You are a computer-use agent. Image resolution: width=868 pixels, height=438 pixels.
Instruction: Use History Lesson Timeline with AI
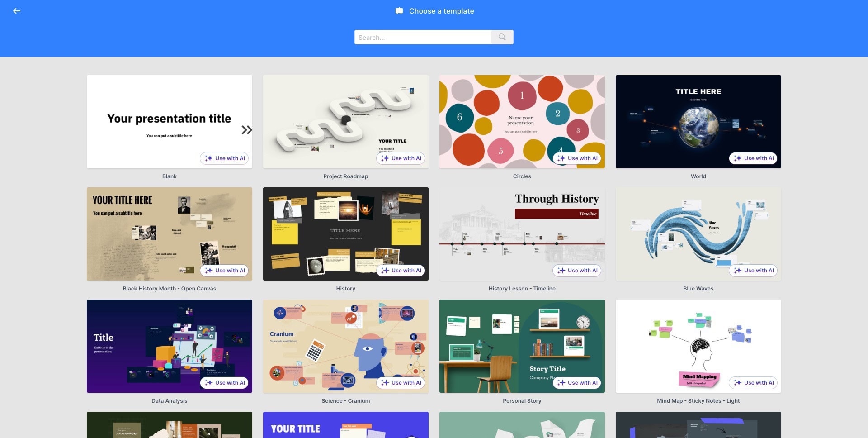(x=577, y=271)
